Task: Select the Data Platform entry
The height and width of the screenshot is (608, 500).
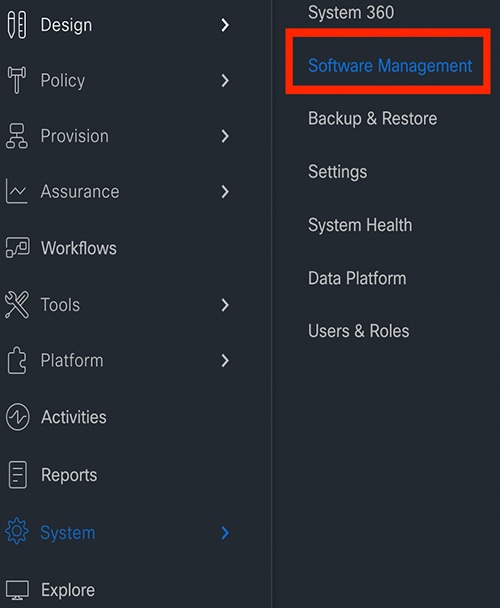Action: (x=357, y=278)
